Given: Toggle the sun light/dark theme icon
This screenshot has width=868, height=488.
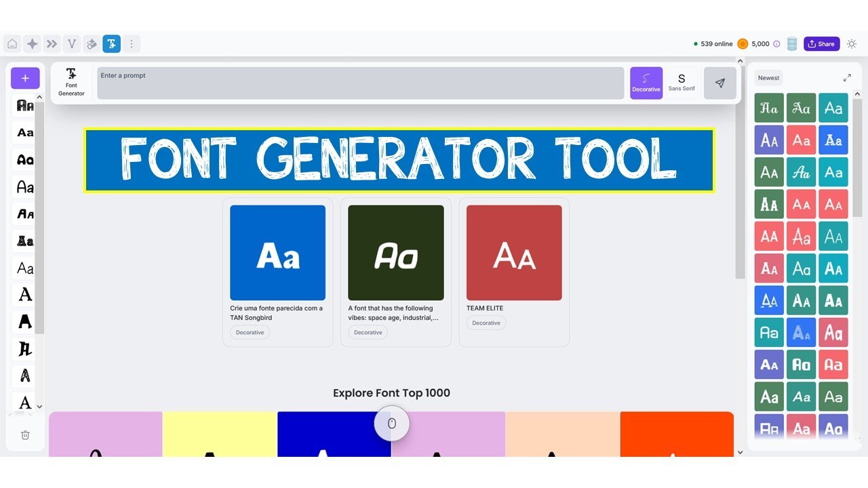Looking at the screenshot, I should [852, 44].
